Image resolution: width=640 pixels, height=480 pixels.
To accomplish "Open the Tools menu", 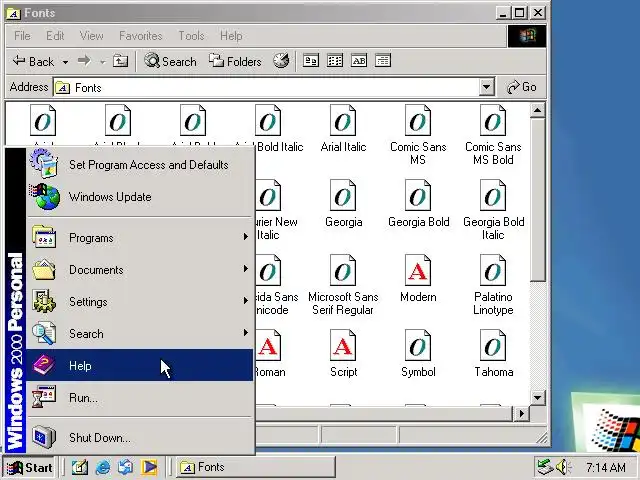I will click(x=191, y=36).
